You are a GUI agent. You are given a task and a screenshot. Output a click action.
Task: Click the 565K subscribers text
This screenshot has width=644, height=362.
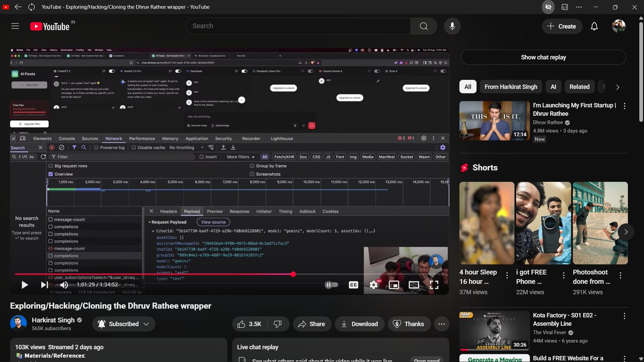point(51,328)
